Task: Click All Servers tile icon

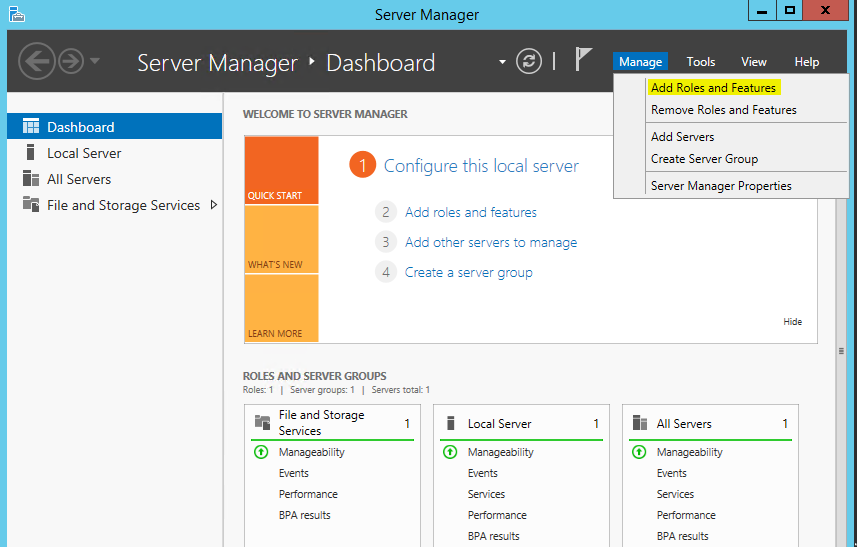Action: coord(639,422)
